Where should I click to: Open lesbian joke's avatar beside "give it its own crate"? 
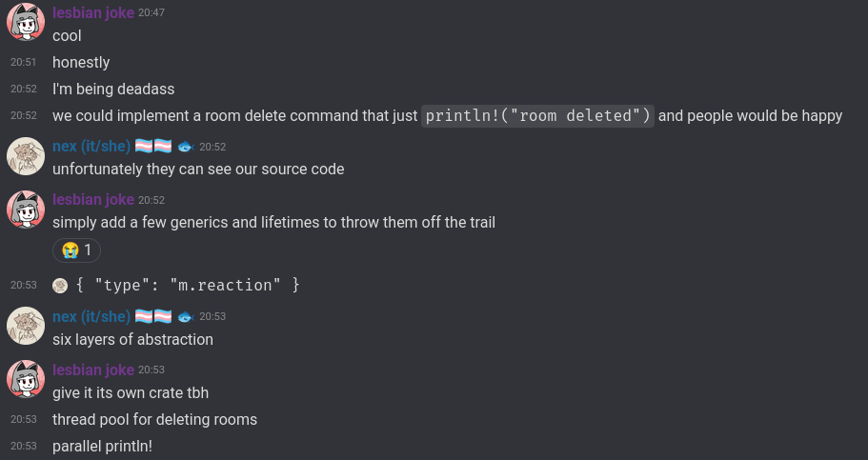[x=26, y=379]
